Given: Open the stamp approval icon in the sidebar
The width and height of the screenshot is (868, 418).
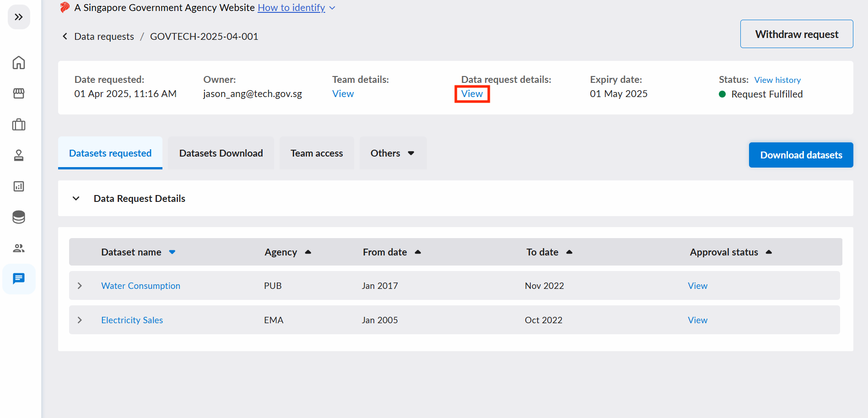Looking at the screenshot, I should (x=19, y=155).
